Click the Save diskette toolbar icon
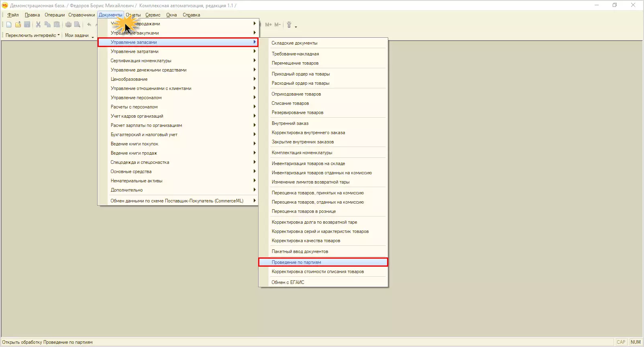 pos(27,24)
